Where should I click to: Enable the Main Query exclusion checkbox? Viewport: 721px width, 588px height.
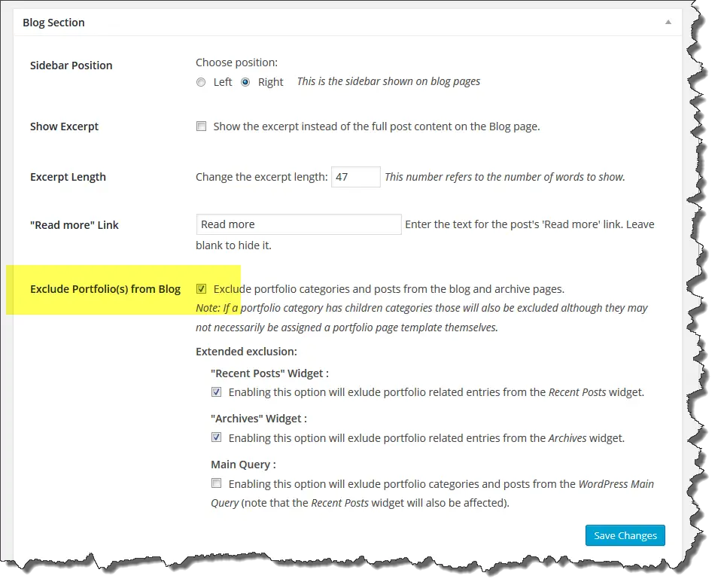coord(217,483)
